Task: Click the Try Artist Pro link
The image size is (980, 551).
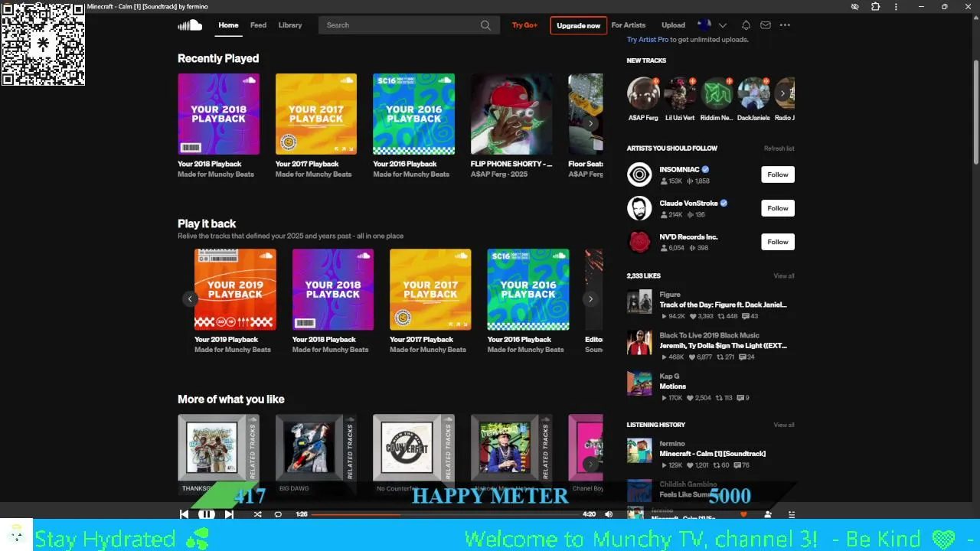Action: pyautogui.click(x=648, y=40)
